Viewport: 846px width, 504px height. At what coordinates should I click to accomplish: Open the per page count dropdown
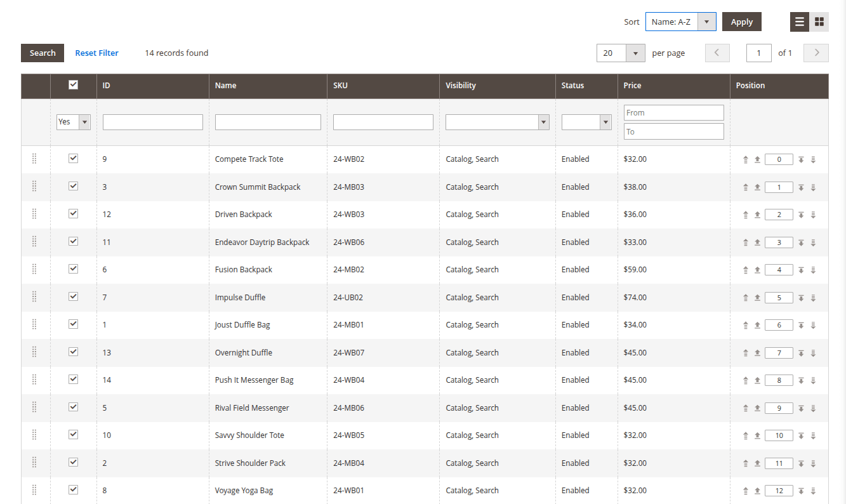point(621,53)
